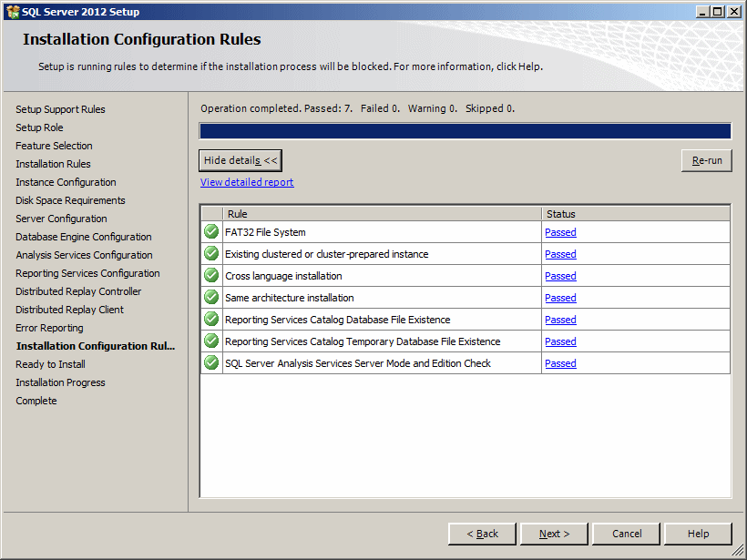Select Complete step in the list
Screen dimensions: 747x560
[x=36, y=401]
